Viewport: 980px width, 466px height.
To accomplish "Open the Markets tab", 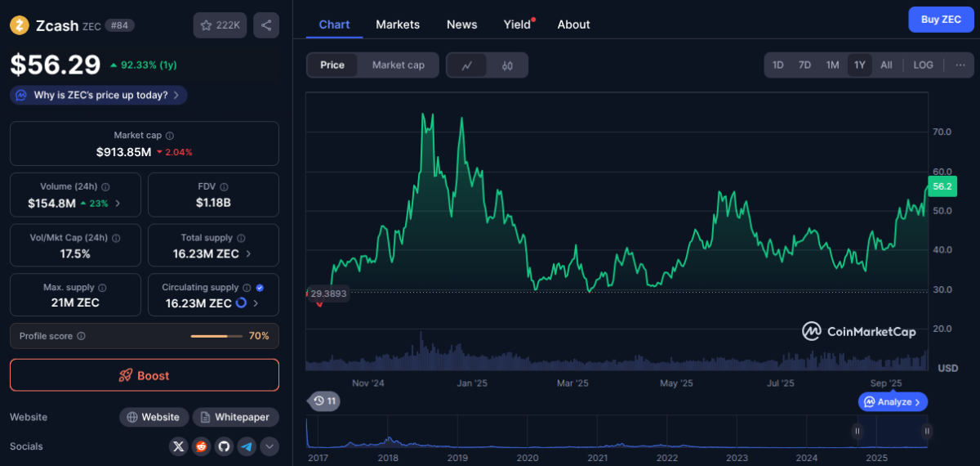I will [x=398, y=25].
